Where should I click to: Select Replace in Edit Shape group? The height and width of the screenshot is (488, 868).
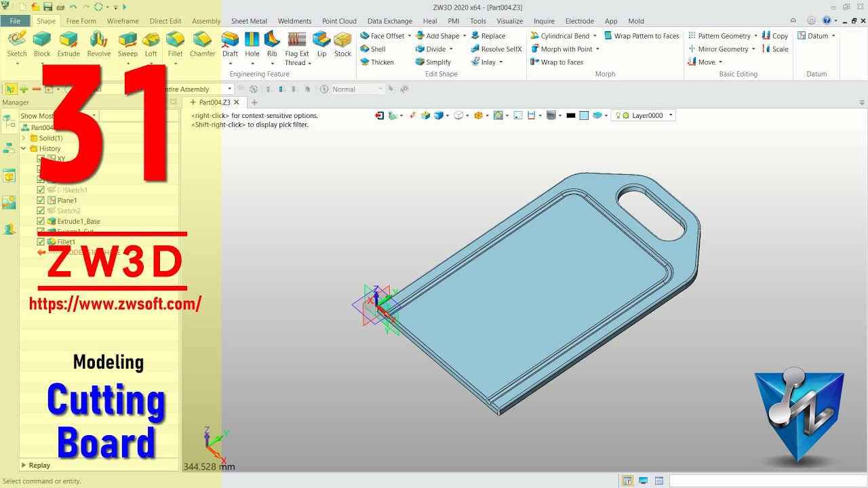(488, 36)
